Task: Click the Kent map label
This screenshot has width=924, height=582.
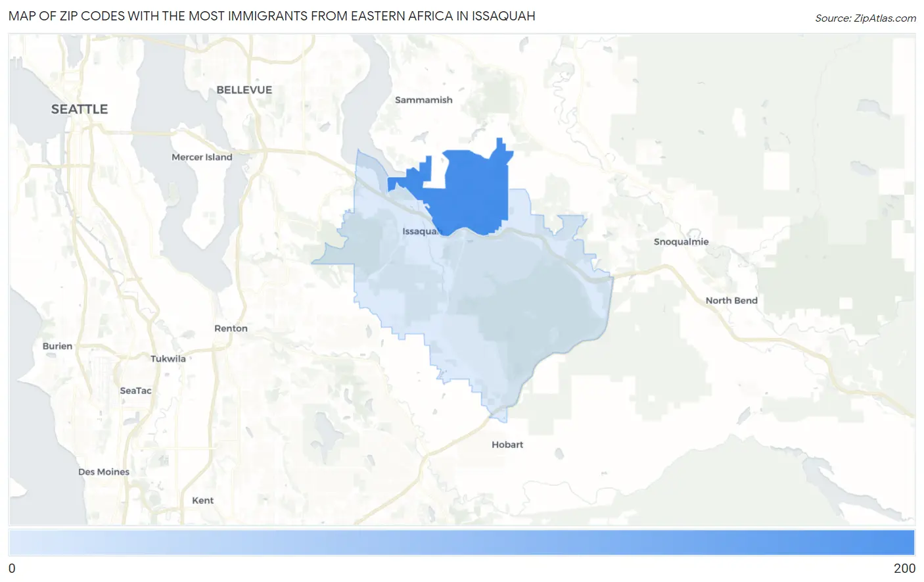Action: (203, 500)
